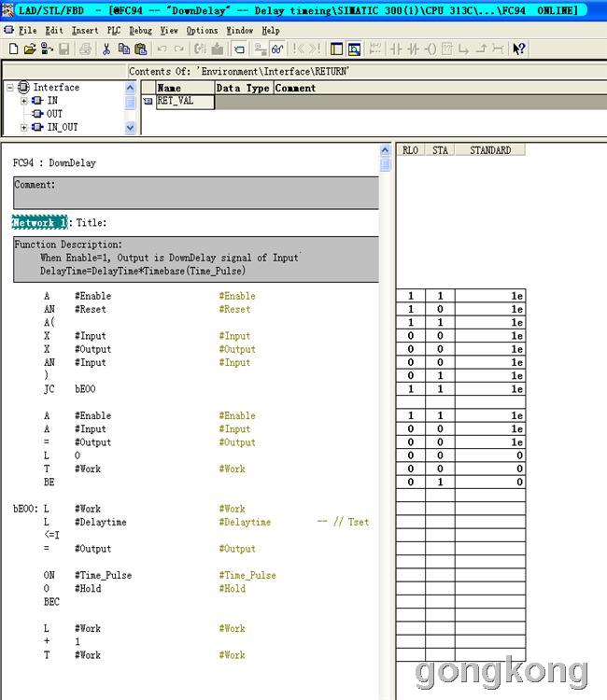607x700 pixels.
Task: Click the Open branch icon
Action: coord(463,49)
